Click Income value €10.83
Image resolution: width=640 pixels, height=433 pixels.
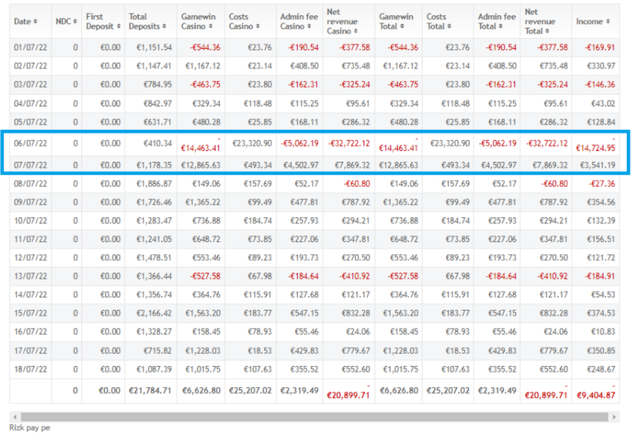[x=603, y=332]
